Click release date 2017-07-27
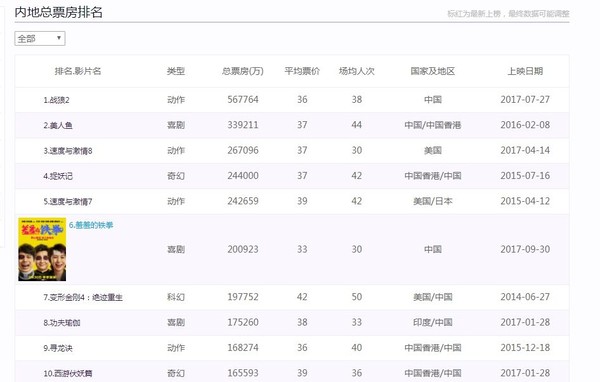Screen dimensions: 600x382 [x=525, y=100]
